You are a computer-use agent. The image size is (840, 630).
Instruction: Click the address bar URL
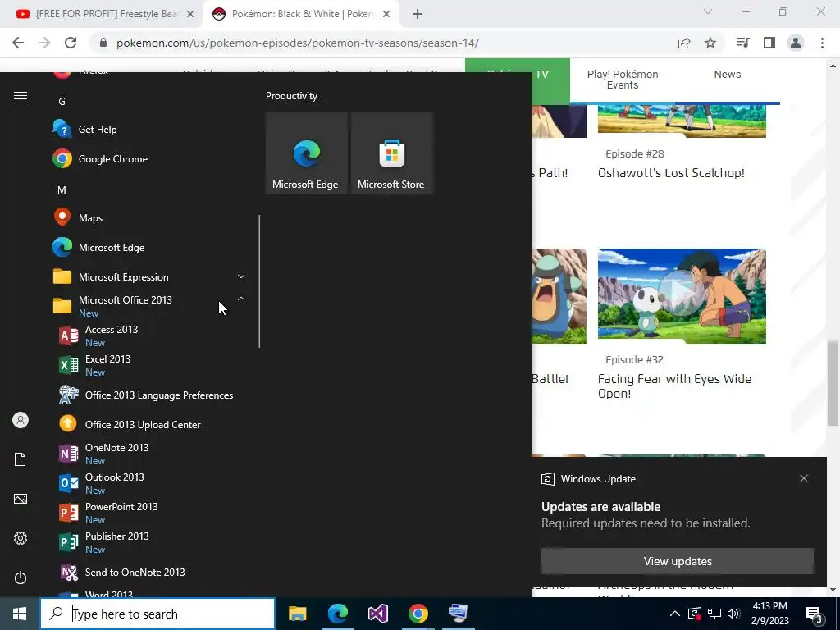pyautogui.click(x=297, y=43)
